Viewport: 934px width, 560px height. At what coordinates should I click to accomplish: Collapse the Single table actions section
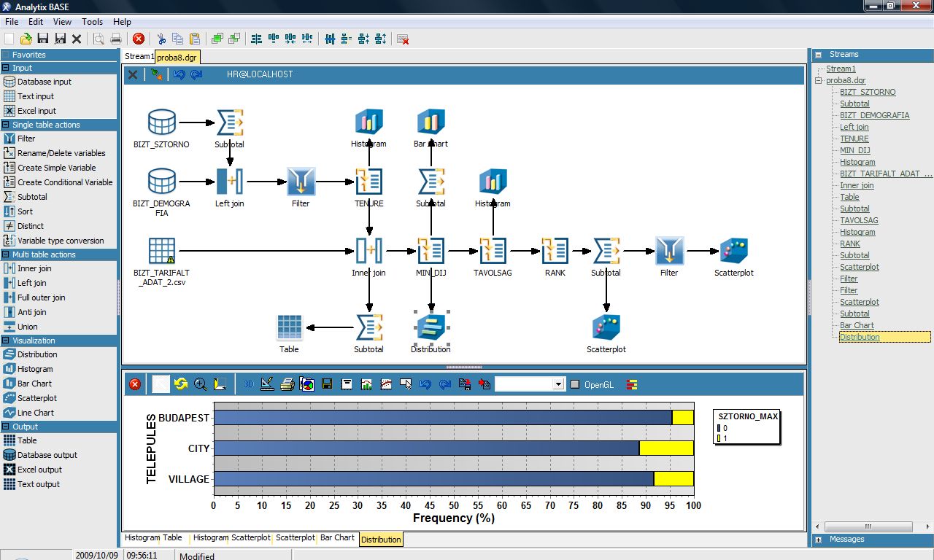pos(6,125)
